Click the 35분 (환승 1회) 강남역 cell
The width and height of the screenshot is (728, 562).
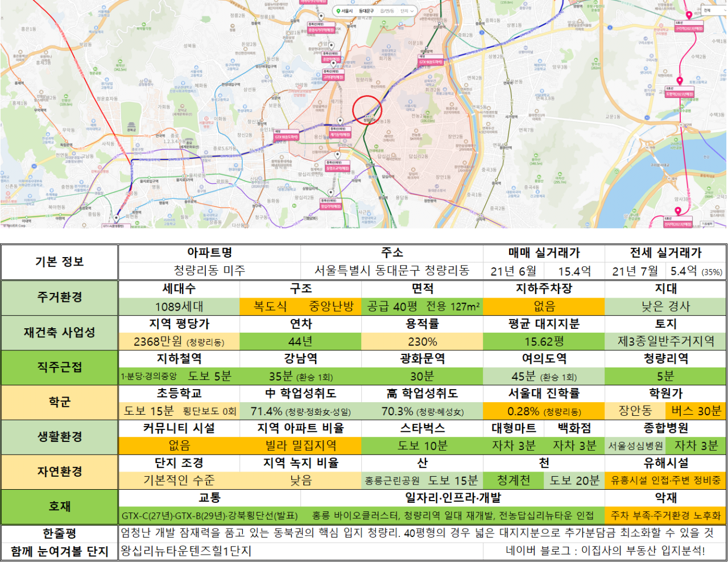coord(300,377)
